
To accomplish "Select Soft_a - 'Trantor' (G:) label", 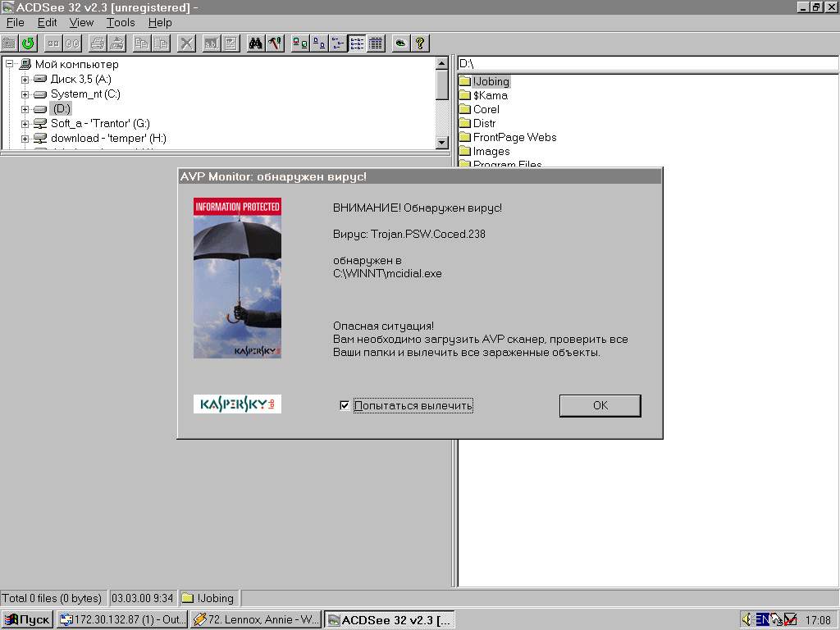I will coord(100,123).
